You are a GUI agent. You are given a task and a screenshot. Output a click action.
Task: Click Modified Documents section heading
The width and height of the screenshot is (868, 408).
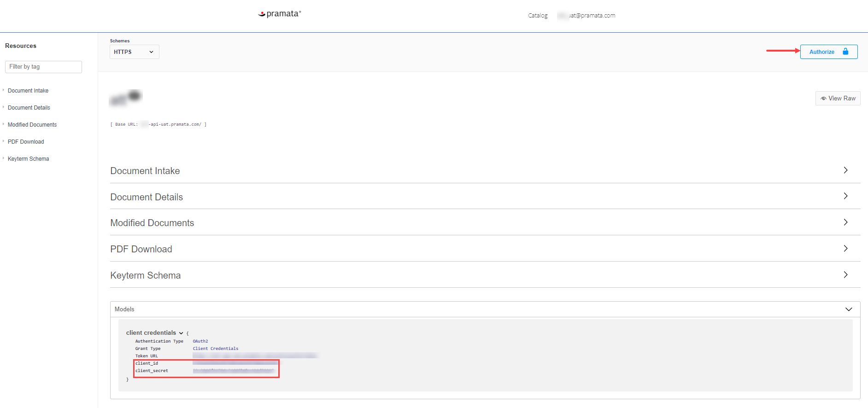pyautogui.click(x=152, y=223)
